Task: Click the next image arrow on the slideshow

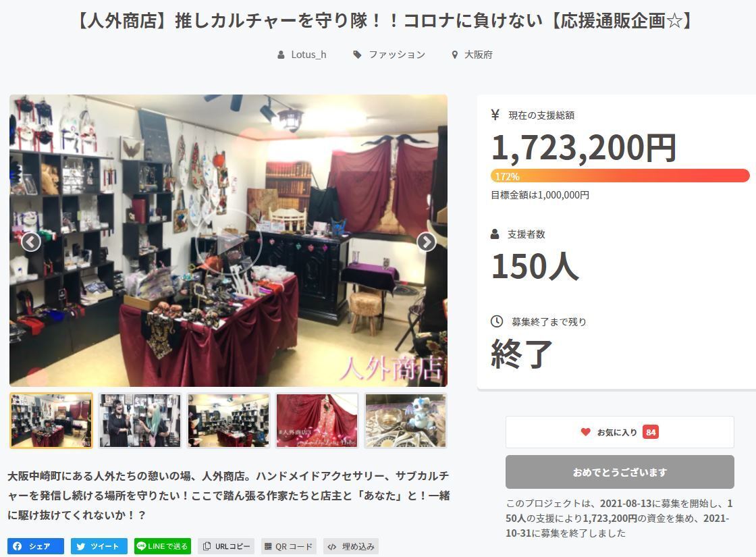Action: tap(426, 242)
